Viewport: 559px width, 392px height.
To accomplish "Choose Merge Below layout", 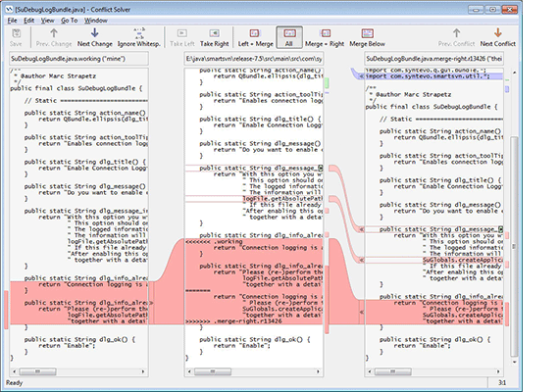I will 367,37.
